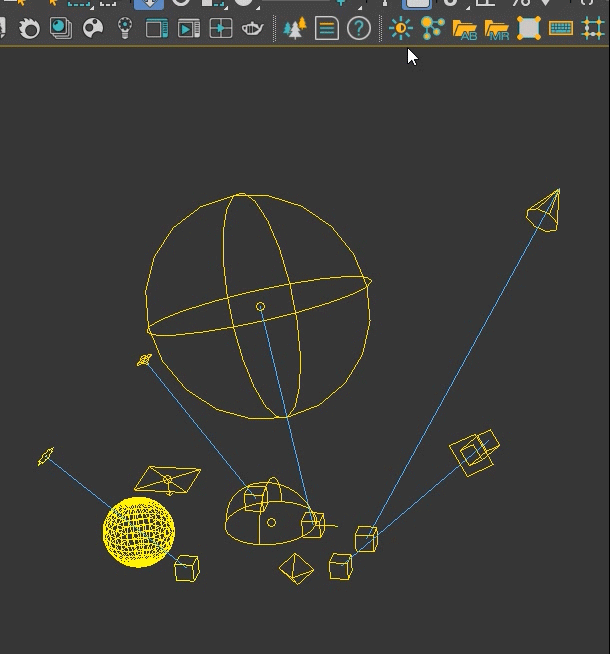Select the large wireframe sphere gizmo
Image resolution: width=610 pixels, height=654 pixels.
(x=259, y=305)
